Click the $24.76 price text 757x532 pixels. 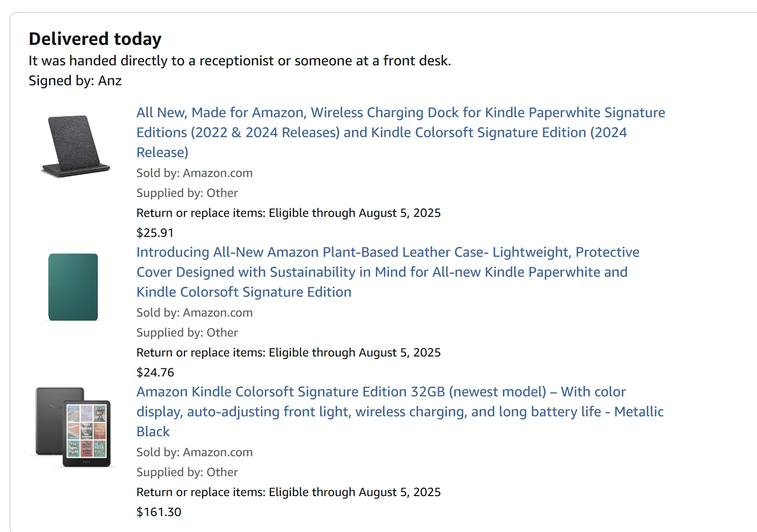click(x=156, y=372)
